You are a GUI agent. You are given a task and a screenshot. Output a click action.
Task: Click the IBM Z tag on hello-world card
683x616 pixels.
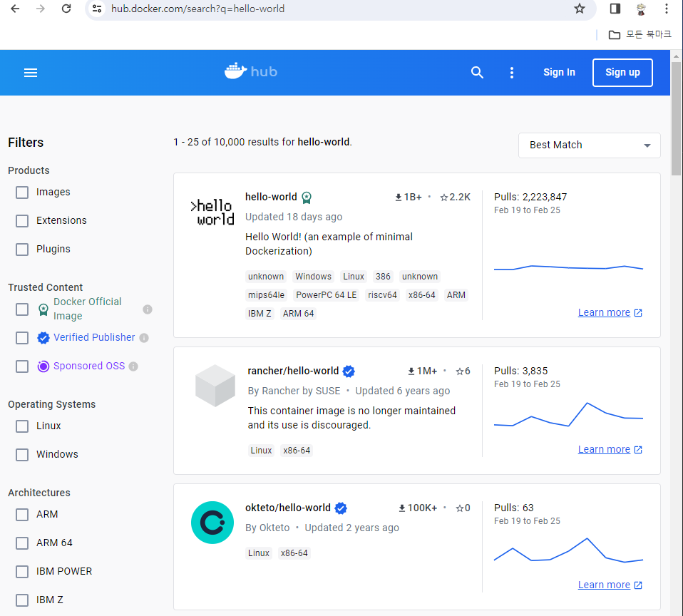tap(260, 314)
